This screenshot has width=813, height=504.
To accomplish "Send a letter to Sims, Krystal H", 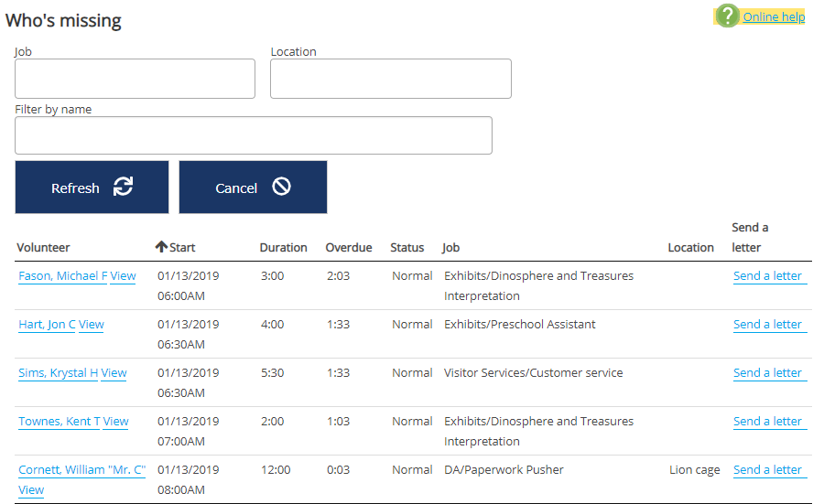I will click(x=767, y=373).
